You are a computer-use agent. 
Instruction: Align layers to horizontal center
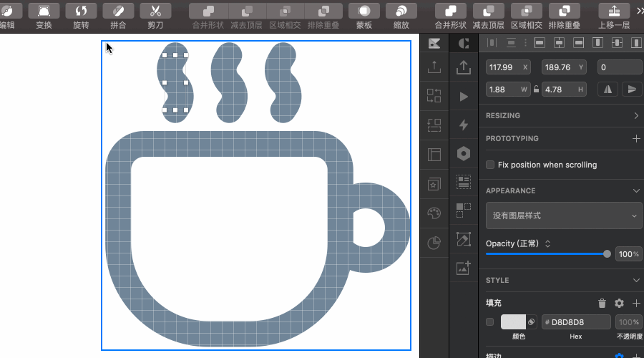click(559, 43)
